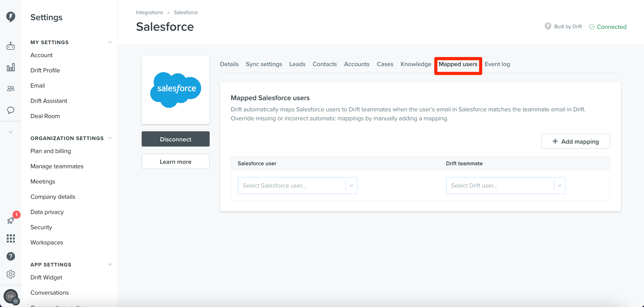
Task: Open Workspaces settings
Action: pos(47,243)
